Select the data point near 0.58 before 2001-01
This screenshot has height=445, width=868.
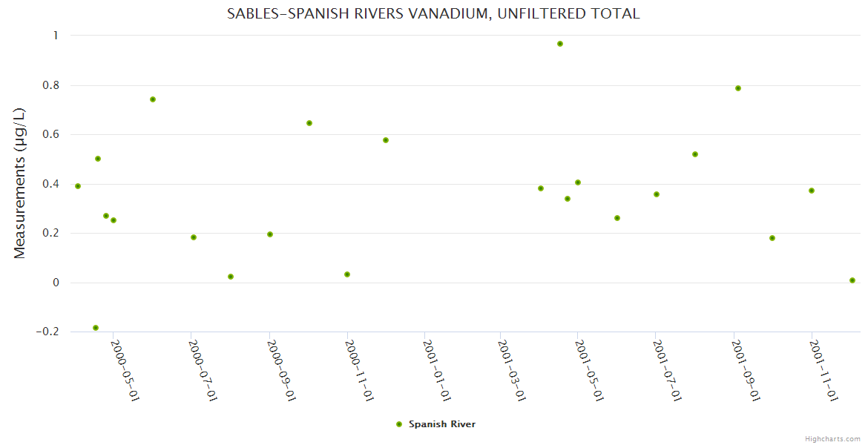(386, 140)
